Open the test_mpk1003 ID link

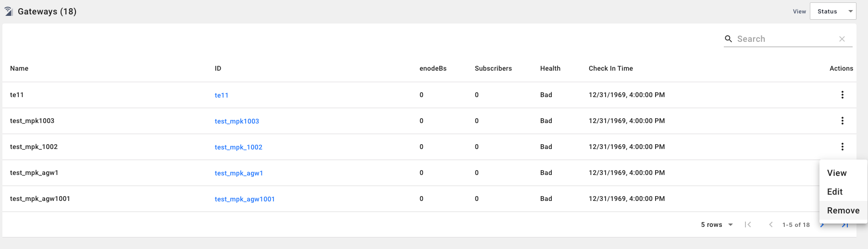tap(236, 121)
